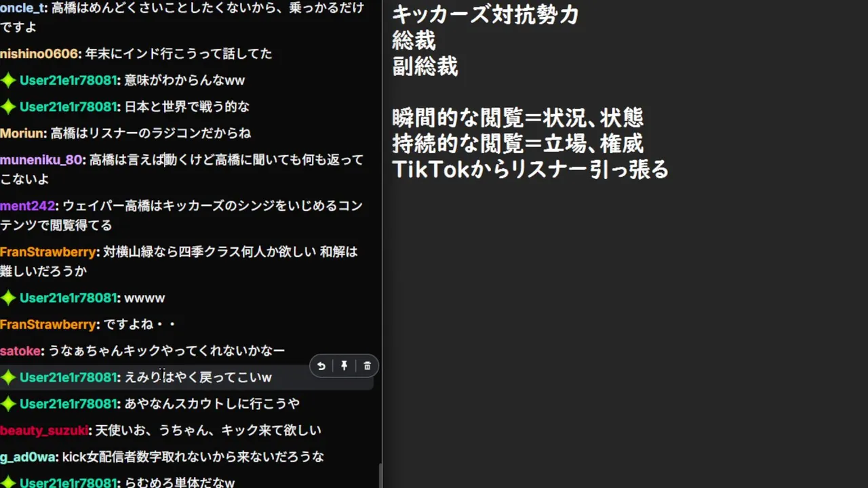Click the reply arrow icon on hovered message

point(321,366)
